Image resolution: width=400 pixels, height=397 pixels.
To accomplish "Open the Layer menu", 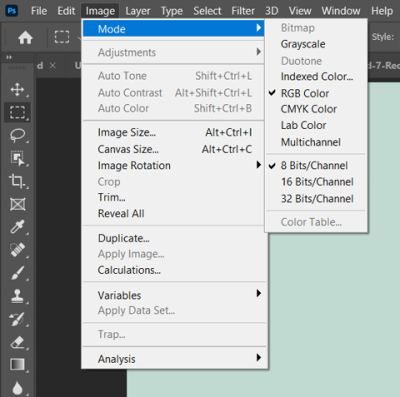I will pos(138,11).
